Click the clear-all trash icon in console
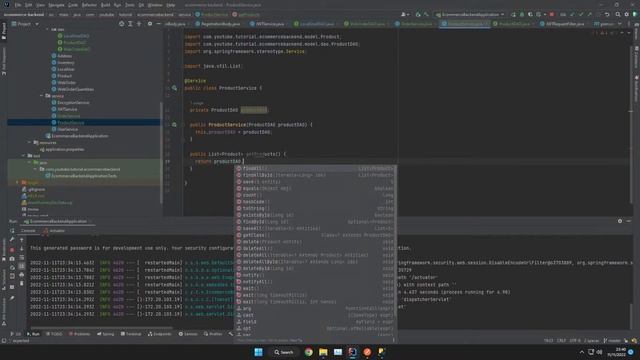This screenshot has height=360, width=640. point(22,284)
